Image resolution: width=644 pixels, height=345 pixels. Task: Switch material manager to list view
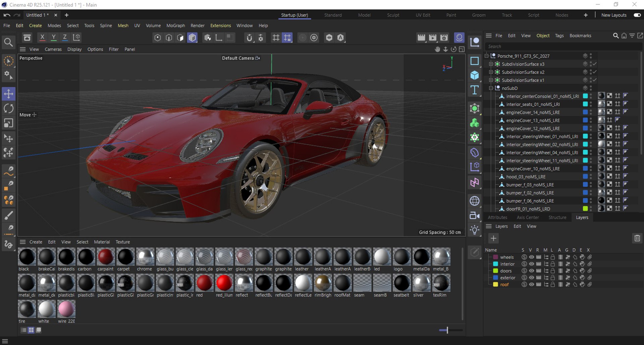coord(24,330)
